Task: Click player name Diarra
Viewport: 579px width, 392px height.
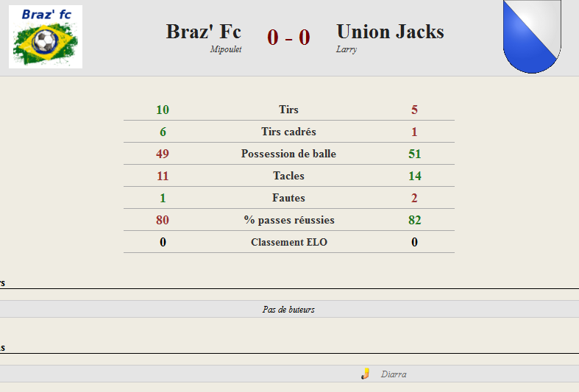Action: click(x=394, y=374)
